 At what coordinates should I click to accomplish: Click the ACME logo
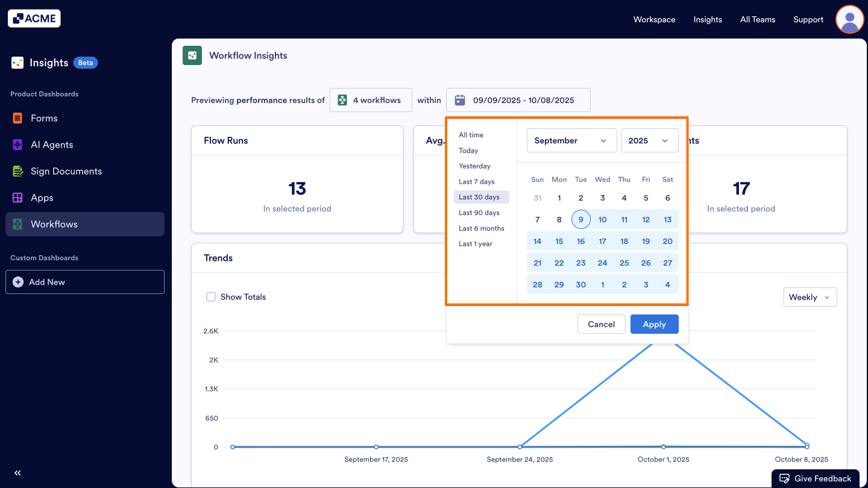(x=34, y=18)
